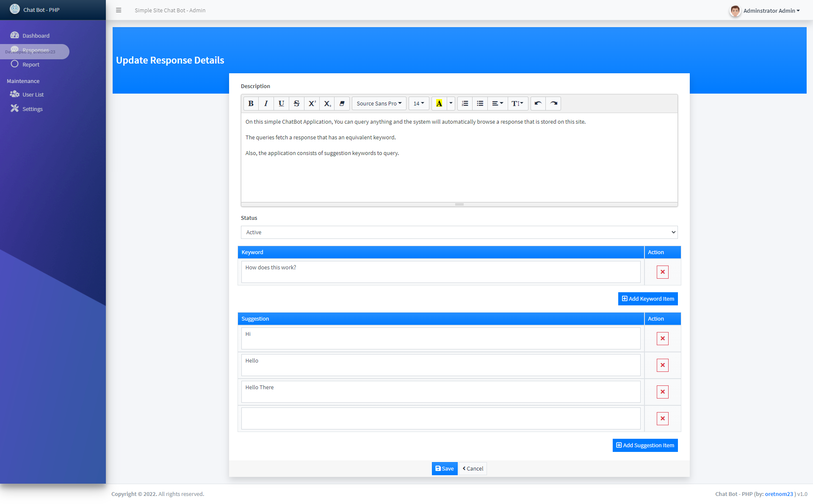Apply subscript formatting
The height and width of the screenshot is (504, 813).
[327, 103]
